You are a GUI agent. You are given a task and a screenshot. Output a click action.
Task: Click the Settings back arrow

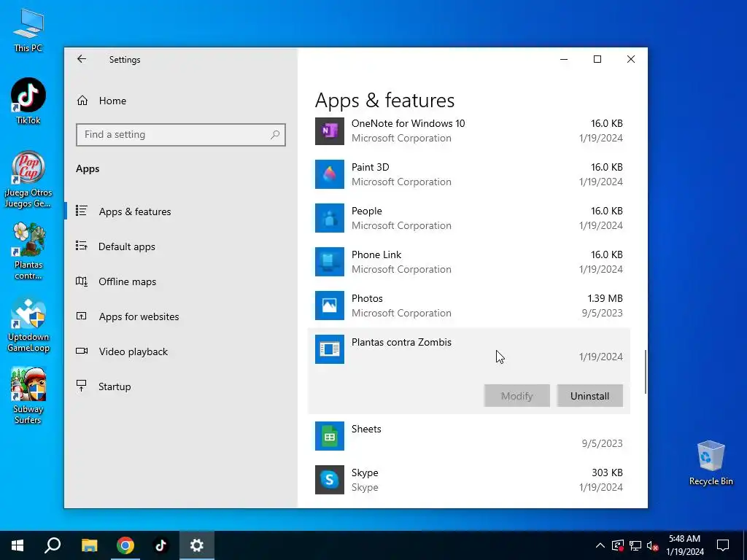tap(82, 59)
